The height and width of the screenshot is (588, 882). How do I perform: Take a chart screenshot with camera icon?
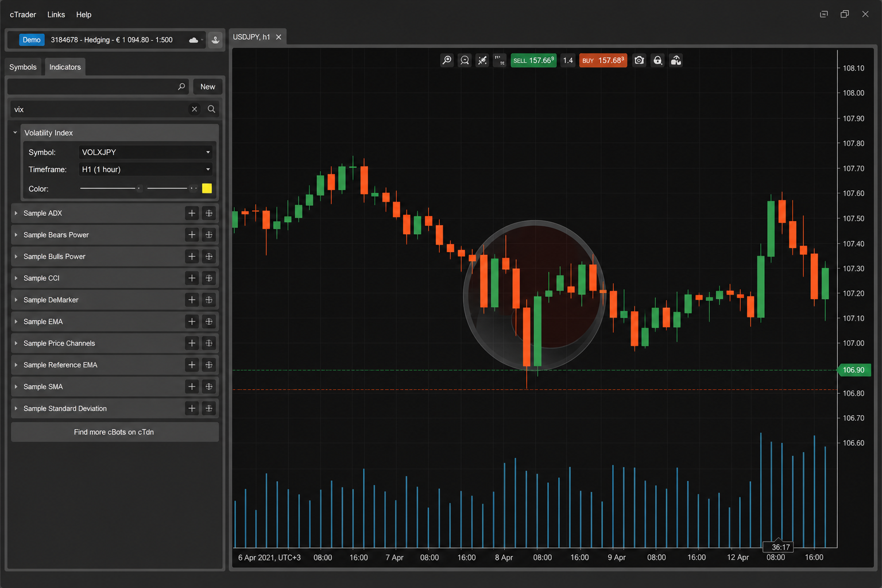tap(639, 60)
